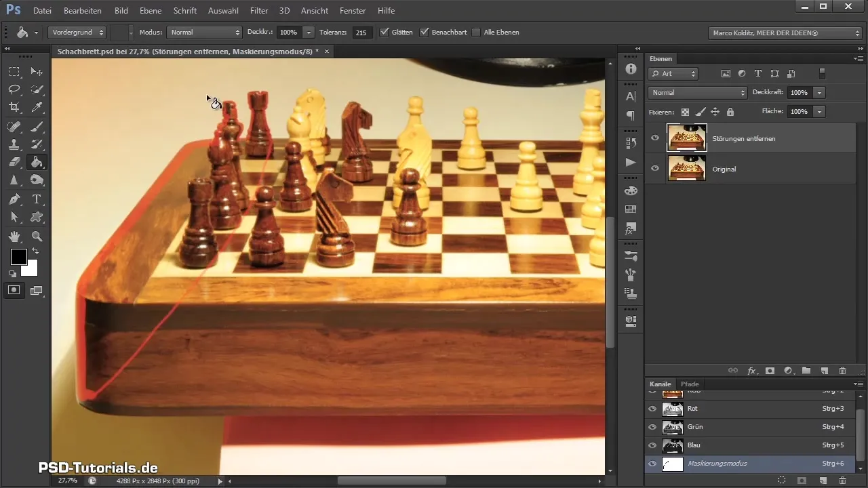Select the Eyedropper tool

[37, 107]
